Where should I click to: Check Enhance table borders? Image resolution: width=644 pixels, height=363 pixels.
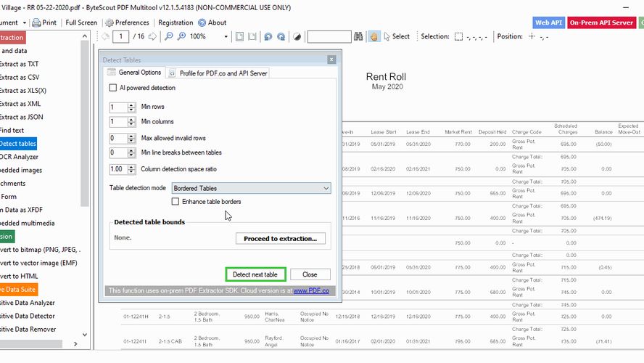click(176, 201)
